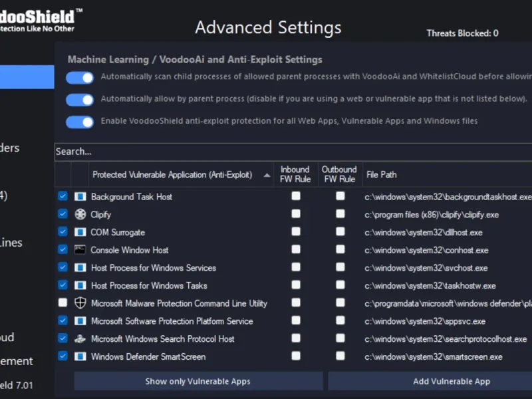The height and width of the screenshot is (399, 532).
Task: Uncheck Clipify protection checkbox
Action: pyautogui.click(x=63, y=214)
